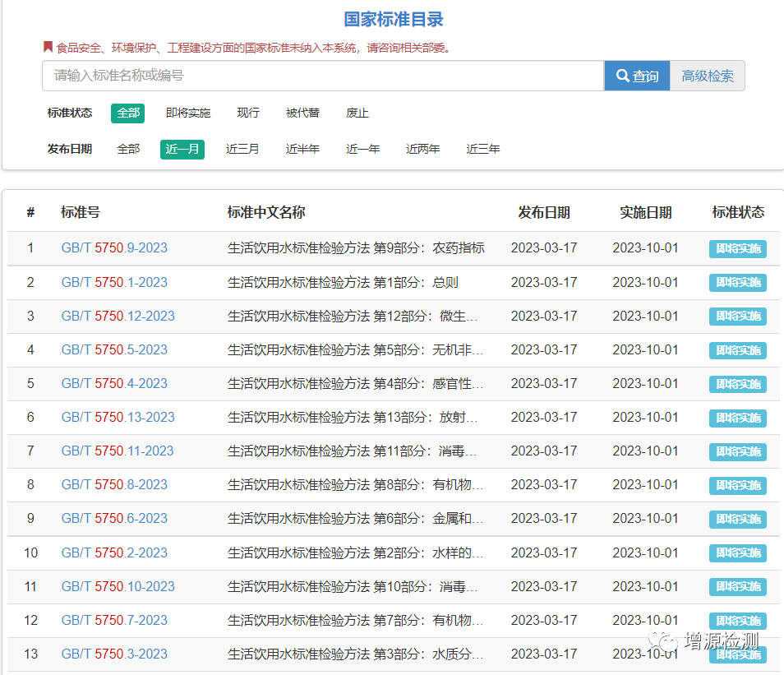Click the 即将实施 badge on row 1
The height and width of the screenshot is (675, 784).
737,248
